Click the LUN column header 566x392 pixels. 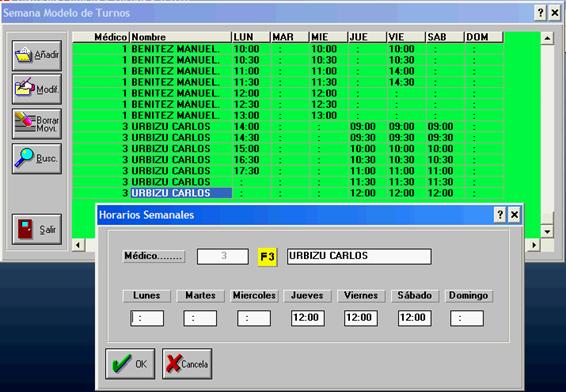[x=251, y=37]
